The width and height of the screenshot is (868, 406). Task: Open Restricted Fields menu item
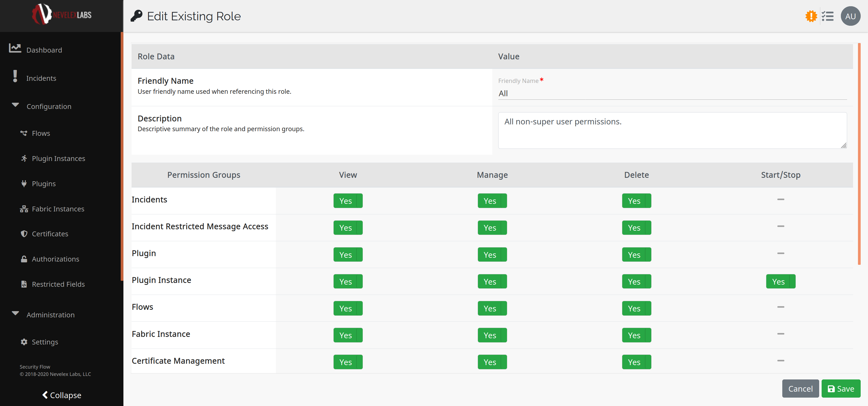58,285
